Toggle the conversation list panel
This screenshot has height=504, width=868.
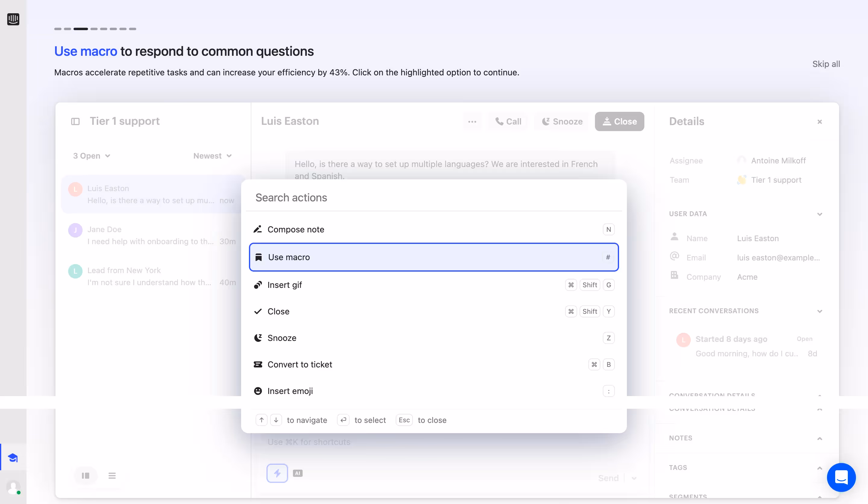coord(75,121)
